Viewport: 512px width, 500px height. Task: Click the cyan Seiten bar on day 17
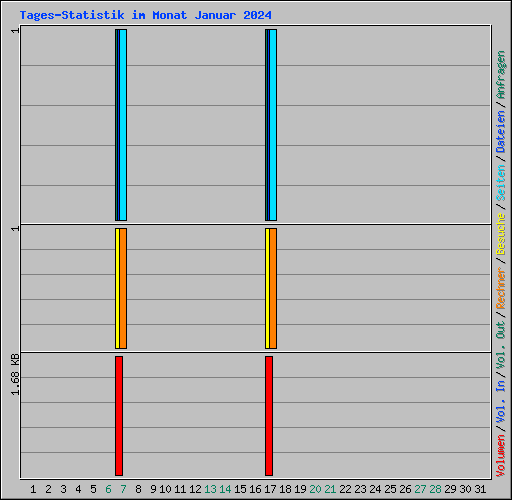(273, 125)
